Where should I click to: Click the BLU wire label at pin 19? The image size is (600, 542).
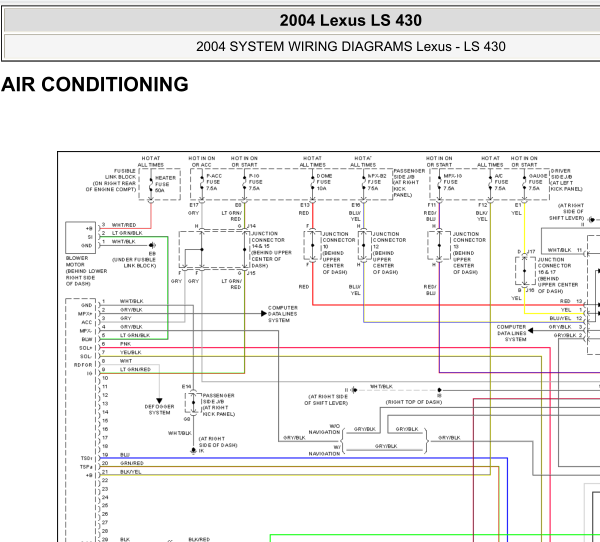125,455
